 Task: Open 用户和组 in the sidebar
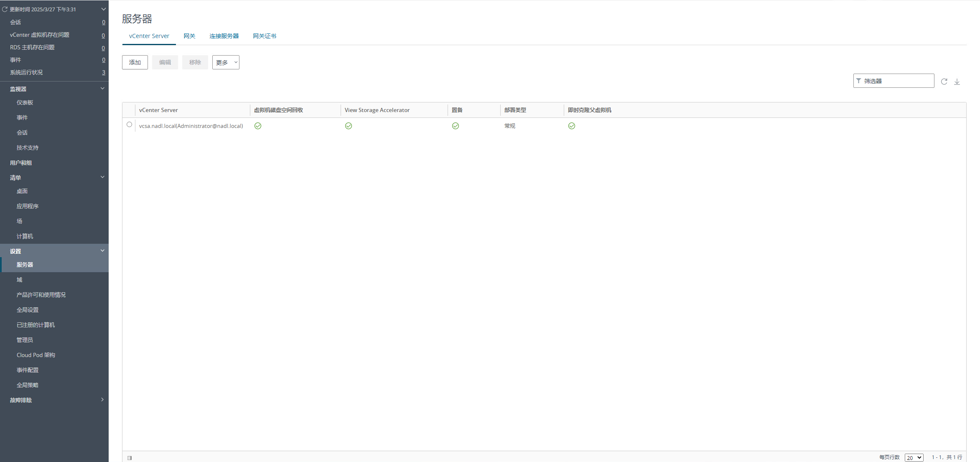[x=21, y=163]
